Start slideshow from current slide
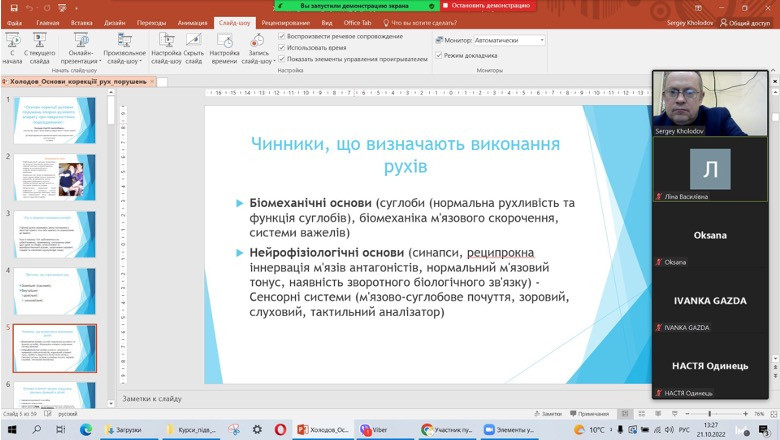This screenshot has width=780, height=440. (x=40, y=46)
